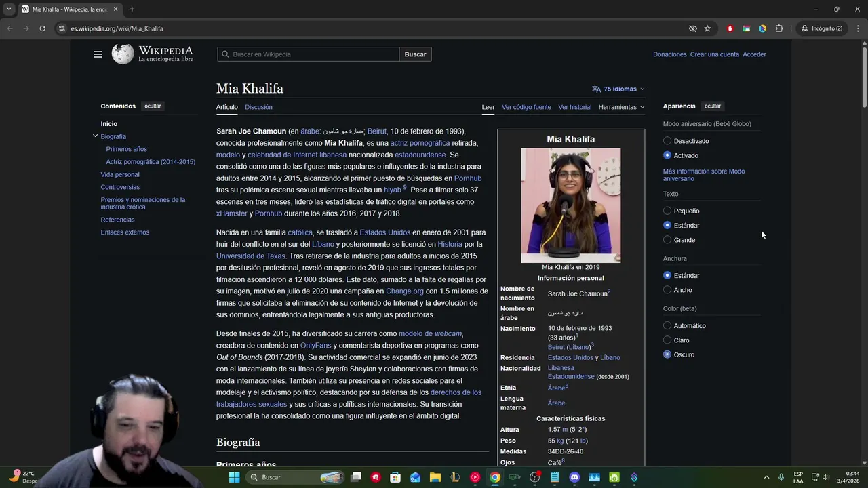Viewport: 868px width, 488px height.
Task: Open Microsoft Store on taskbar
Action: [x=395, y=477]
